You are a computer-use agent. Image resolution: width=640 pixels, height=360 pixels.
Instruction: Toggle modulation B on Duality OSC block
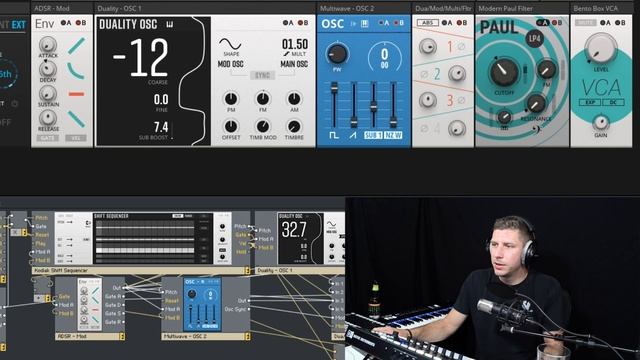click(303, 23)
